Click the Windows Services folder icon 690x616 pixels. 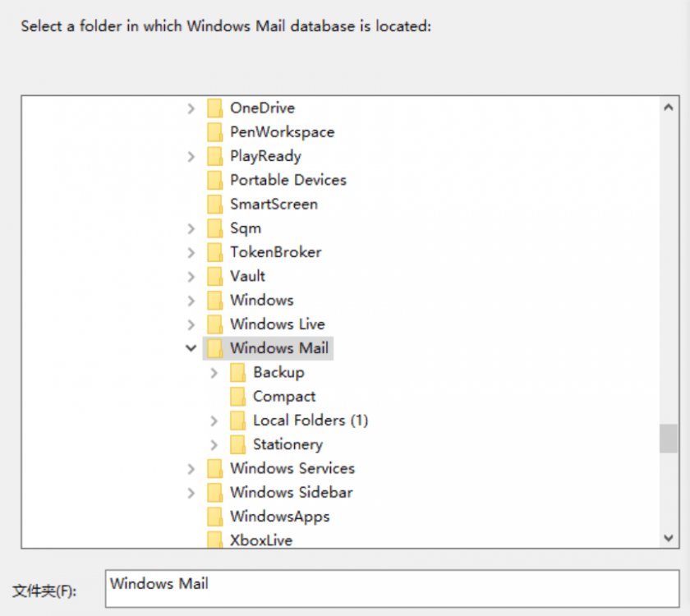214,468
